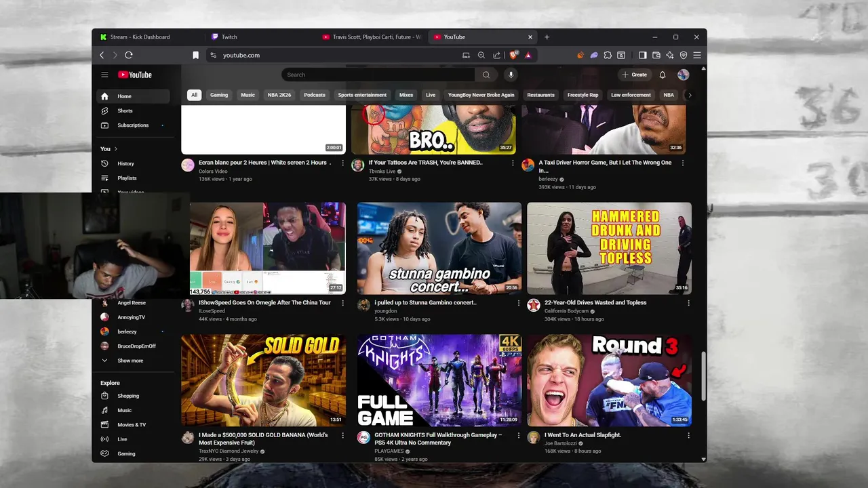Toggle the browser sidebar panel
The image size is (868, 488).
point(642,55)
